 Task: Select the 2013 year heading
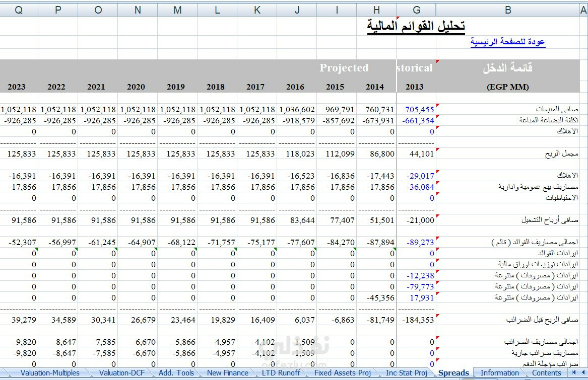tap(414, 87)
